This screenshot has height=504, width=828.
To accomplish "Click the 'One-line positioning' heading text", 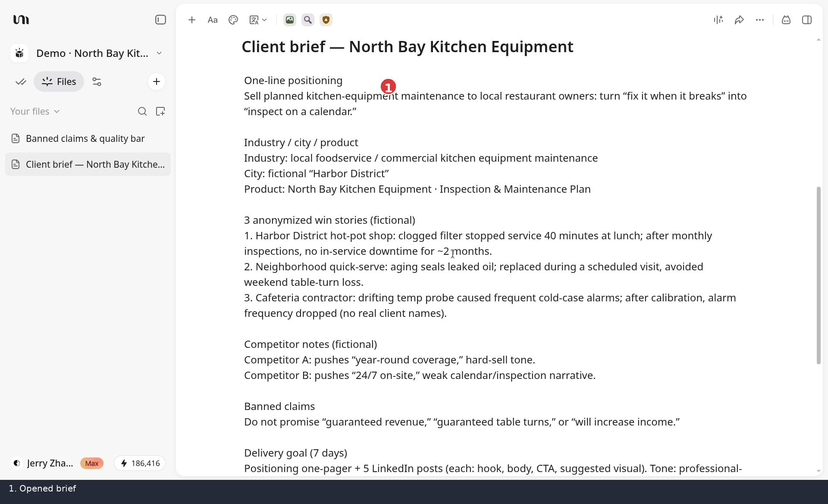I will [293, 81].
